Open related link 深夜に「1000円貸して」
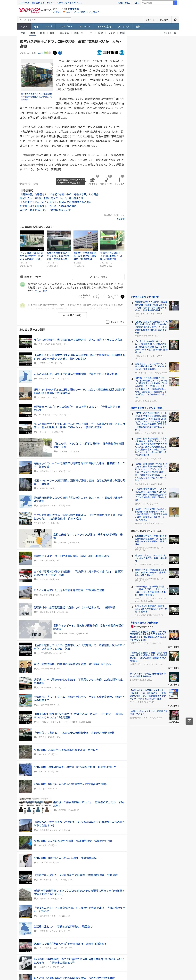The image size is (196, 980). click(x=45, y=210)
